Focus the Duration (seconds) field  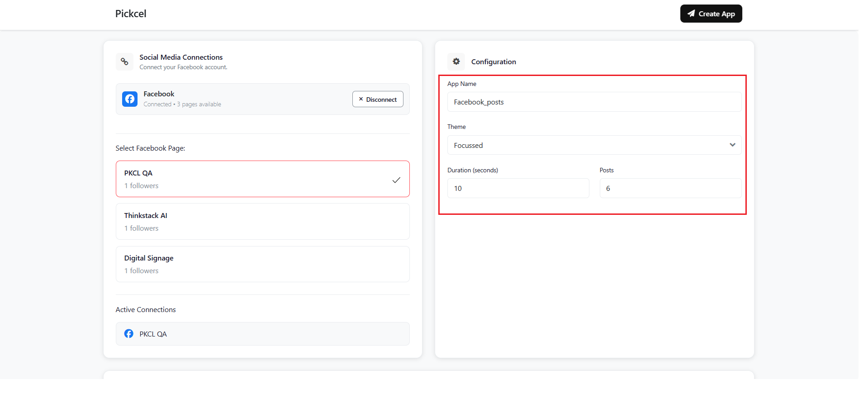point(518,188)
